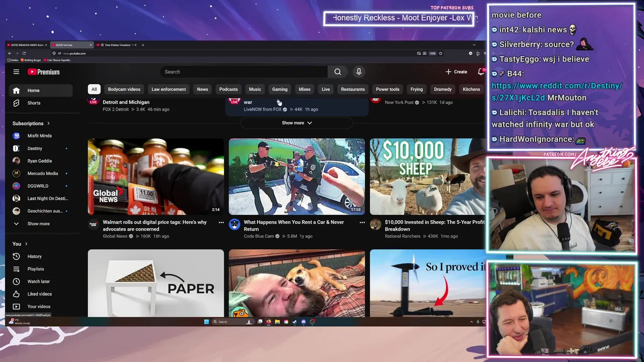Screen dimensions: 644x362
Task: Click Global News channel avatar
Action: (93, 224)
